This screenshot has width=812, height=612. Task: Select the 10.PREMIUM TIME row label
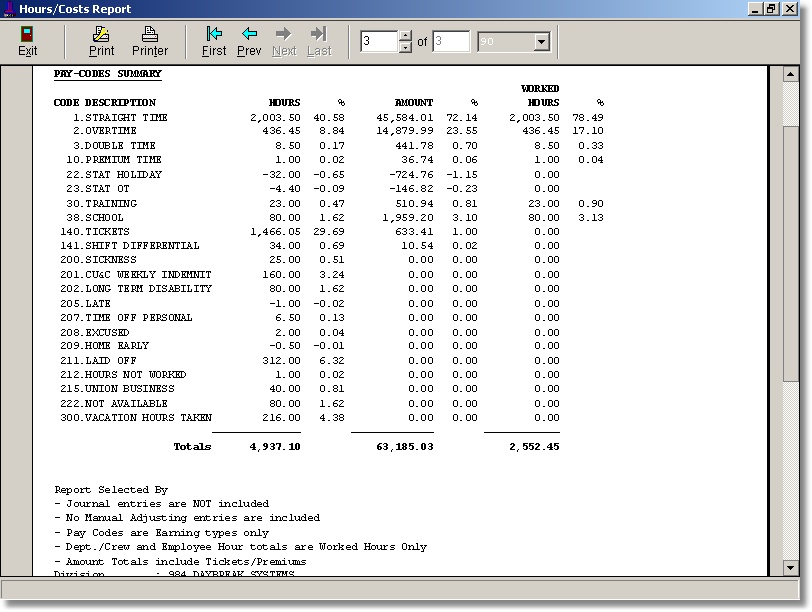(114, 159)
